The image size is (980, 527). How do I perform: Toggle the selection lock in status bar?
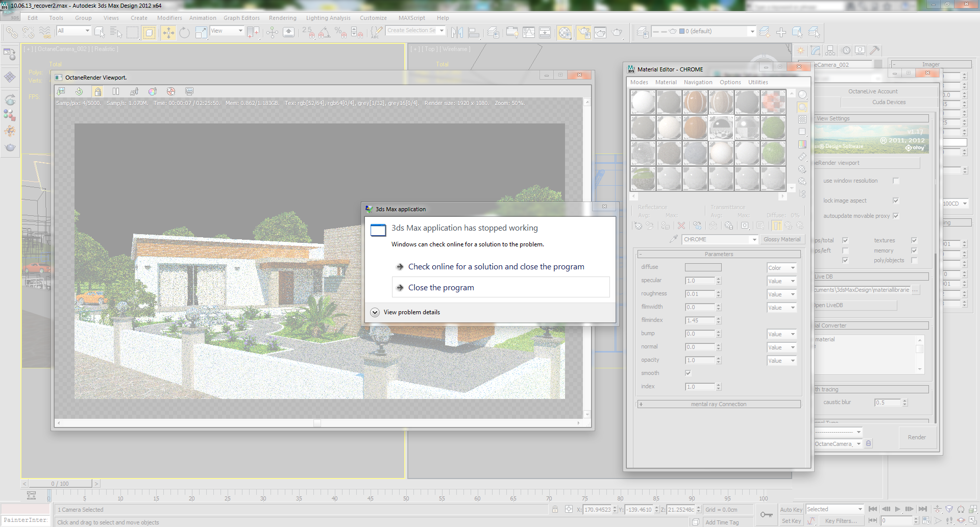pos(555,509)
